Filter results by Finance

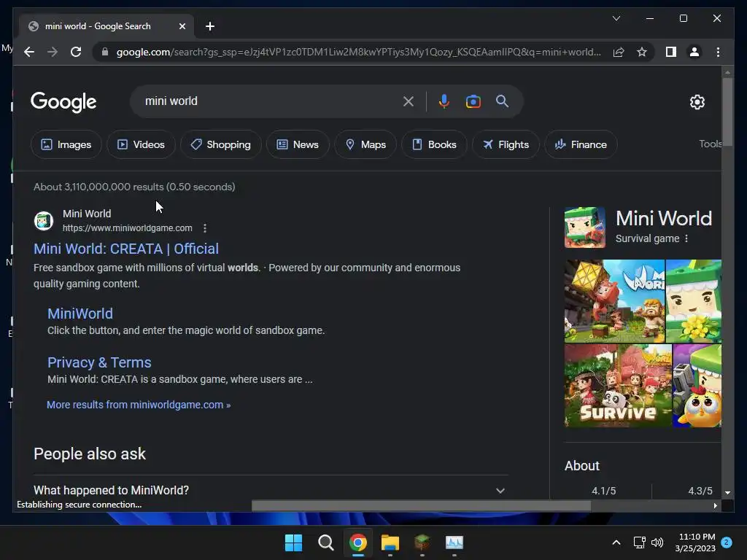tap(581, 144)
